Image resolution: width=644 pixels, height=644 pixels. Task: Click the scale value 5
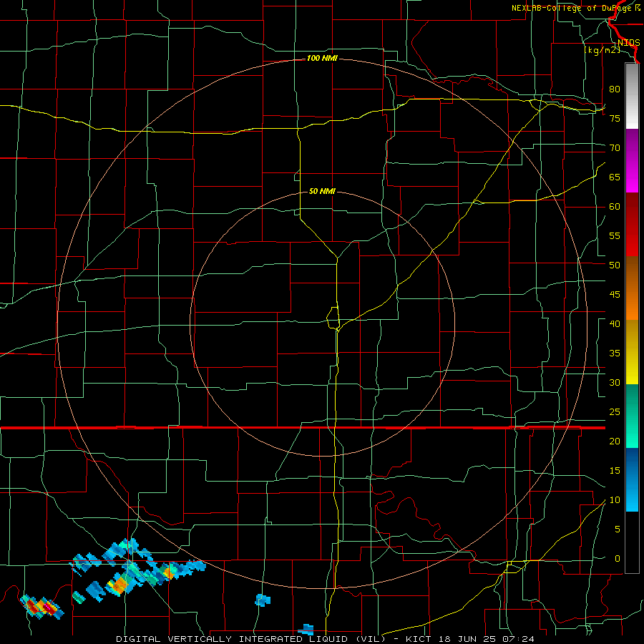tap(618, 530)
